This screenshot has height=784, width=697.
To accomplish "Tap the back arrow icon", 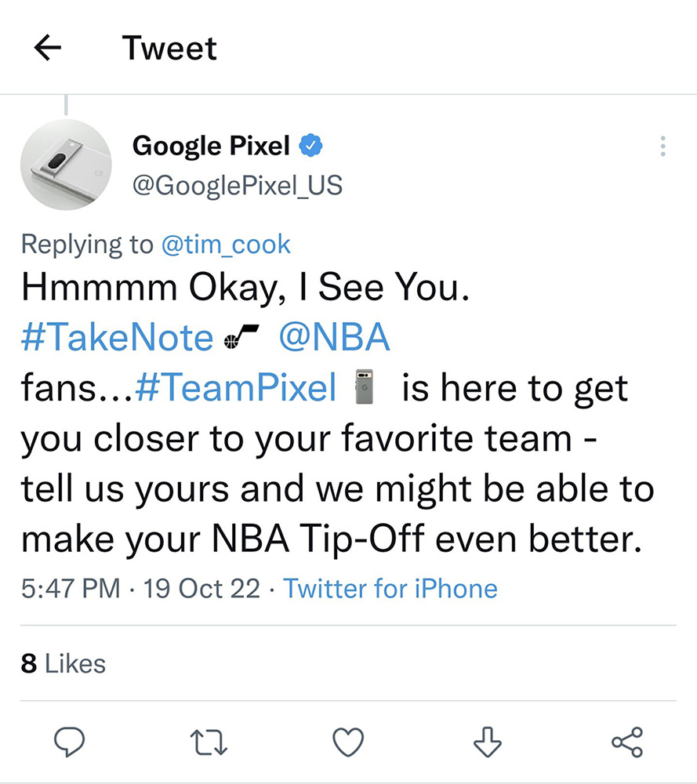I will click(x=49, y=49).
